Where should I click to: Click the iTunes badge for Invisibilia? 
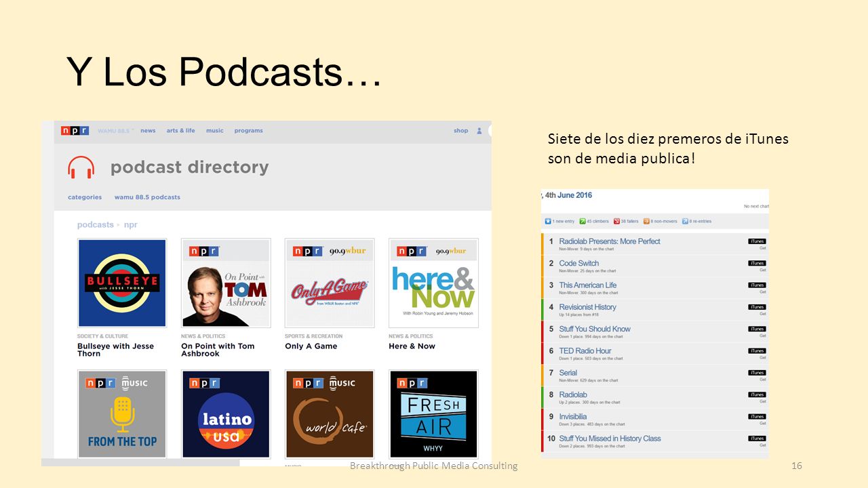click(757, 417)
